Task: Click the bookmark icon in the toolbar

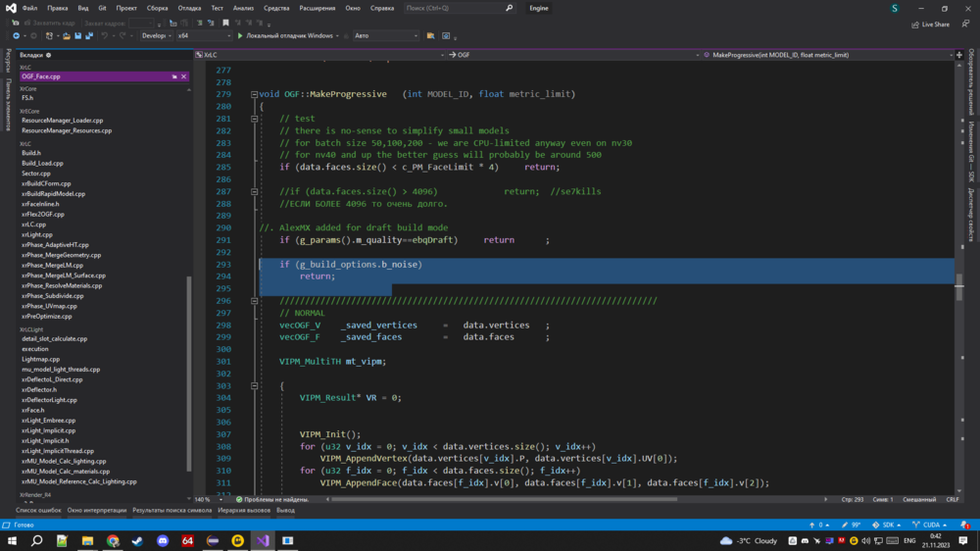Action: (x=225, y=23)
